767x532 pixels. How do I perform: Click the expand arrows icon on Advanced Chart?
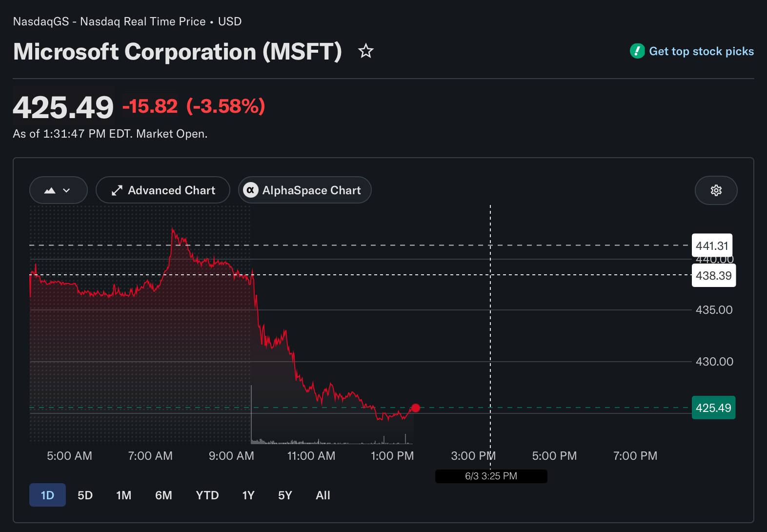(x=117, y=190)
